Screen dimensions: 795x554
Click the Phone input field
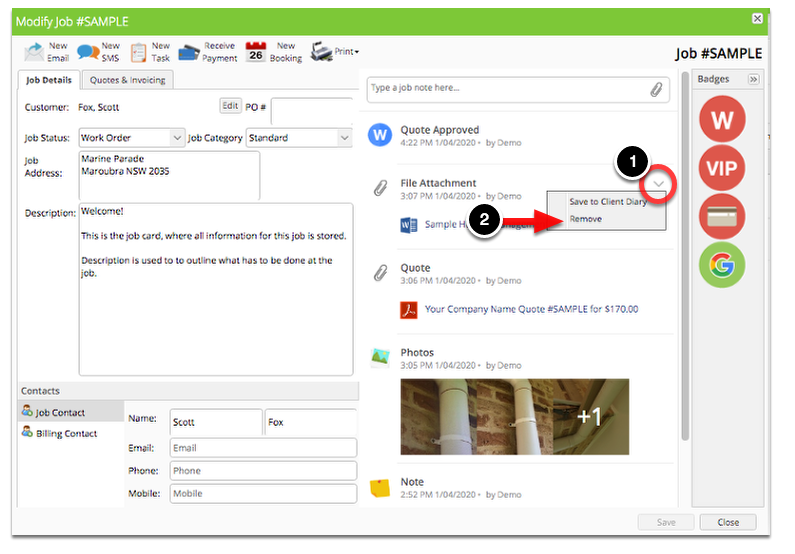point(263,471)
